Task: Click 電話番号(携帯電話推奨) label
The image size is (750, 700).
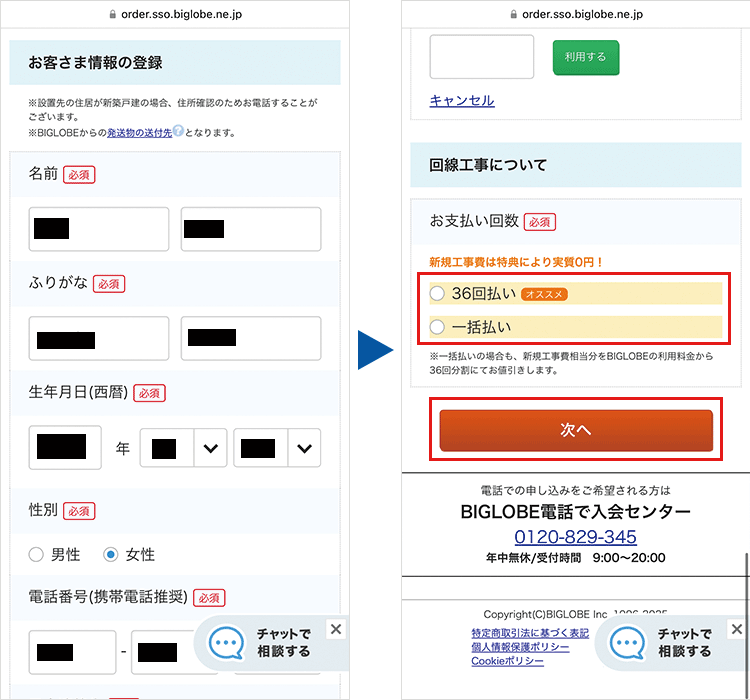Action: pyautogui.click(x=108, y=597)
